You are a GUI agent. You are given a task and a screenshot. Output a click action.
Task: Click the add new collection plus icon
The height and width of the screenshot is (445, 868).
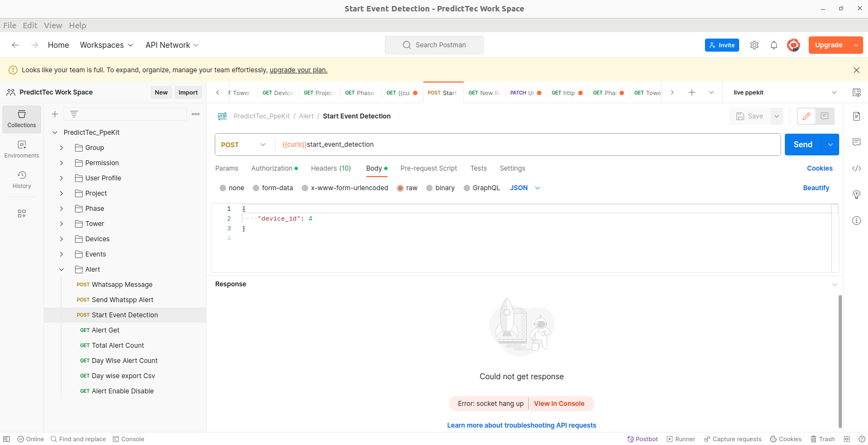pyautogui.click(x=55, y=114)
